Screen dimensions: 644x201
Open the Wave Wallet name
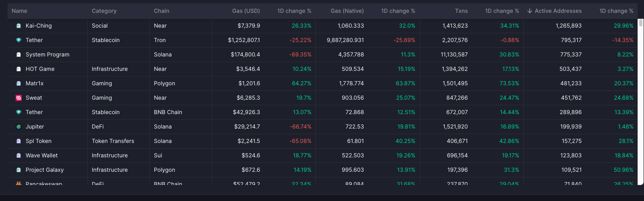point(42,155)
